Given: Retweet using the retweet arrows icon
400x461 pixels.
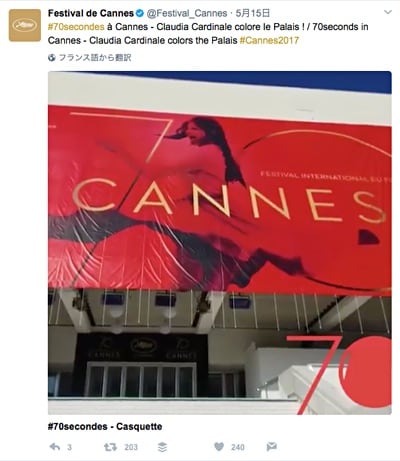Looking at the screenshot, I should [x=110, y=447].
